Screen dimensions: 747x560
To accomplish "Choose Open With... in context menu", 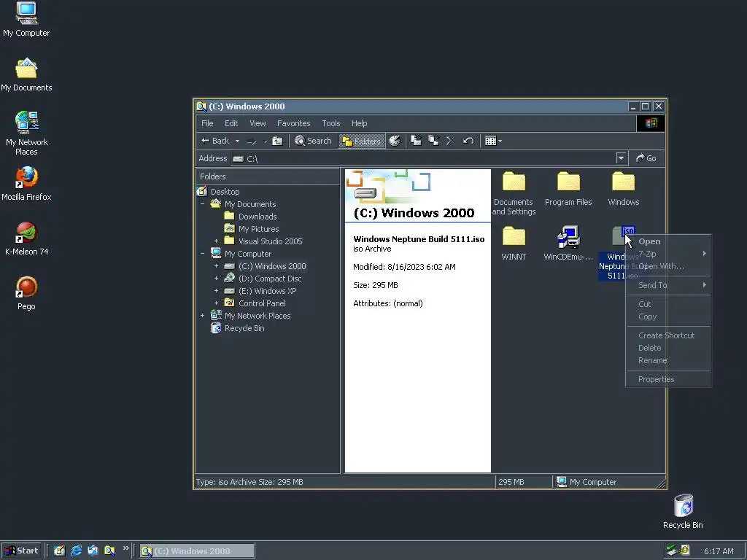I will (x=668, y=266).
